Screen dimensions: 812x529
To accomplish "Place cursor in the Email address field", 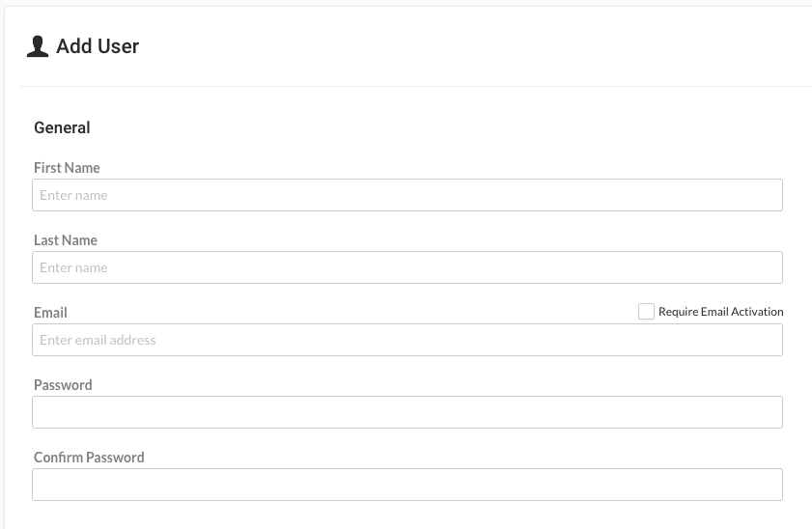I will click(x=407, y=340).
